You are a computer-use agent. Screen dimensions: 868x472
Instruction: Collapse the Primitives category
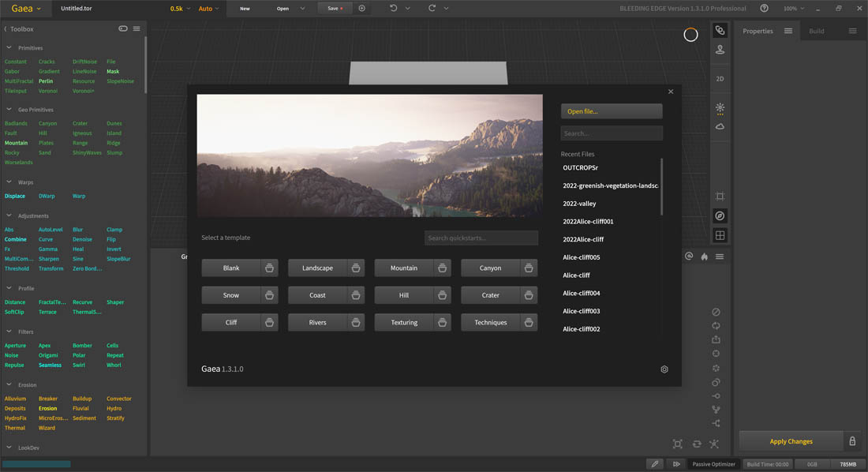tap(9, 48)
